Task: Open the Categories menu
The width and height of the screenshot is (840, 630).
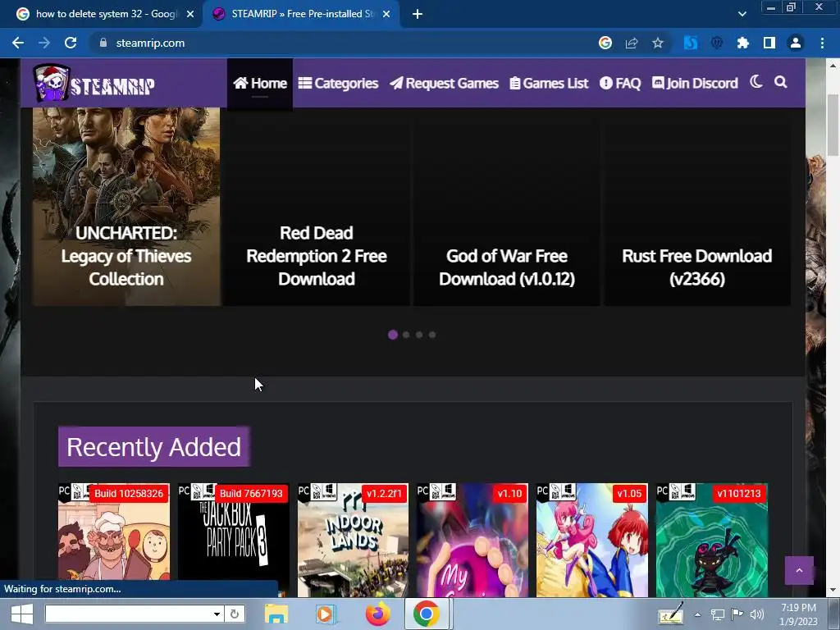Action: [x=338, y=83]
